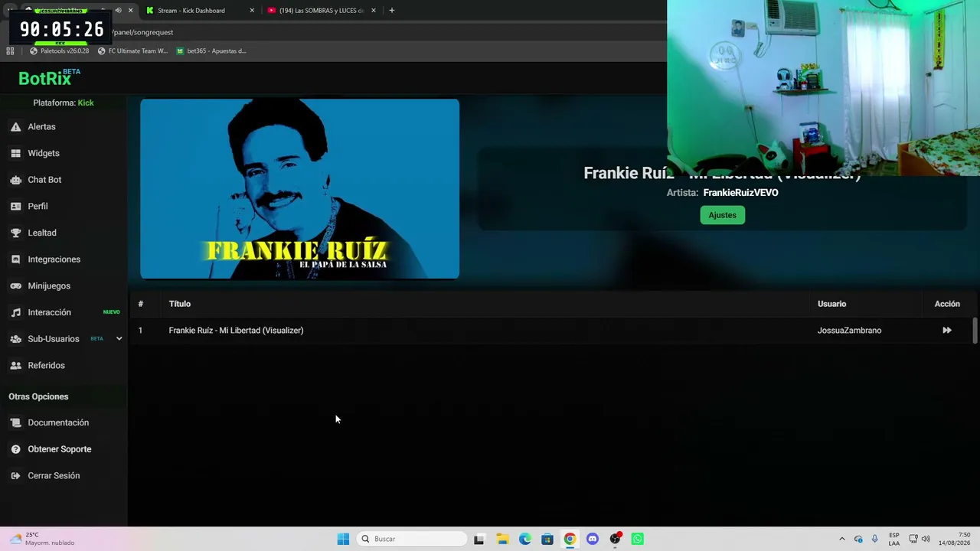The width and height of the screenshot is (980, 551).
Task: Open FC Ultimate Team Web bookmark
Action: (132, 51)
